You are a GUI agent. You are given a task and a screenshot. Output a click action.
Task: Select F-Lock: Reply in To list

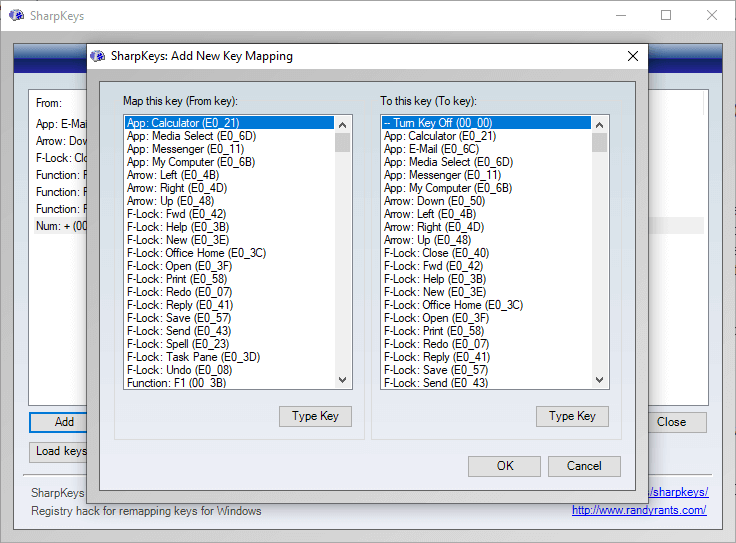pyautogui.click(x=486, y=357)
